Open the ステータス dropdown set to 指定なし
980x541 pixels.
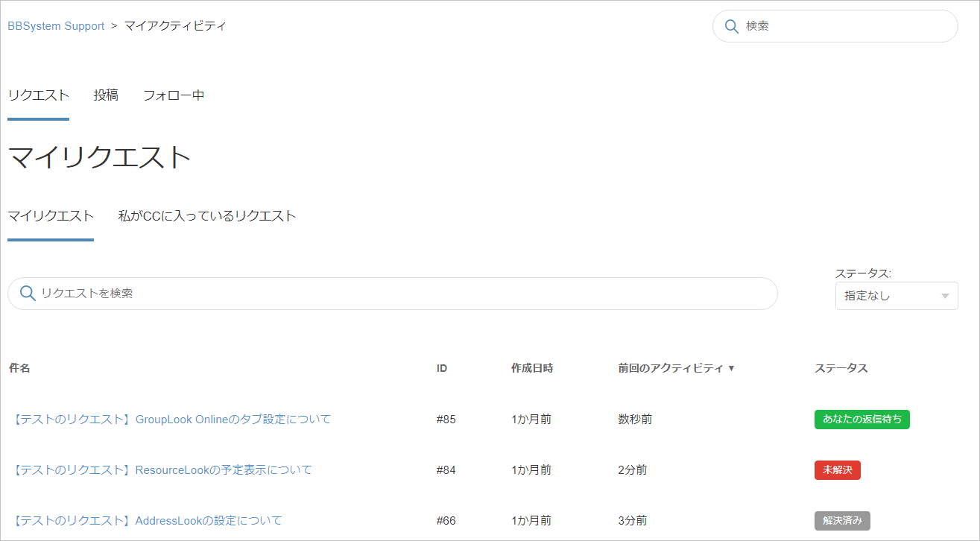897,296
